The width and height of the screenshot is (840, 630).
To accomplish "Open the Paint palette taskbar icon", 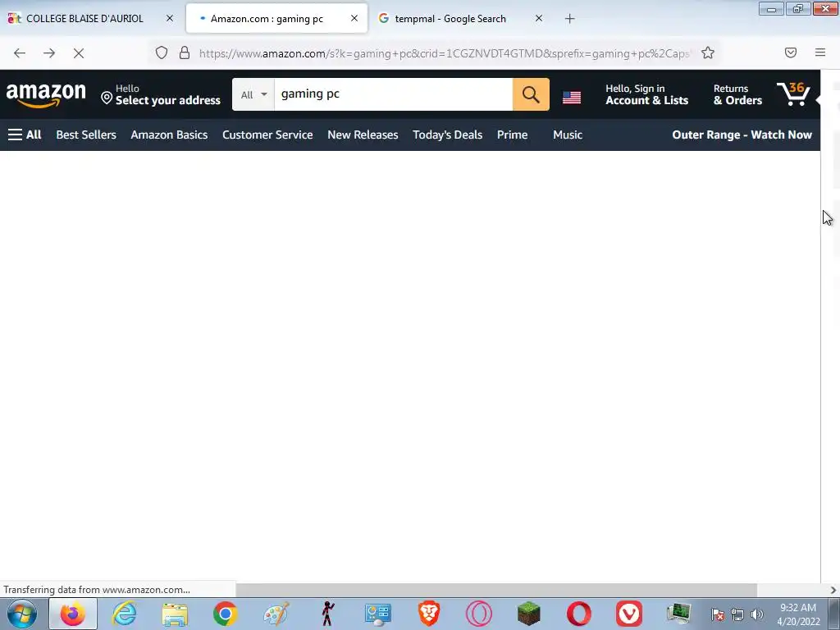I will coord(276,614).
